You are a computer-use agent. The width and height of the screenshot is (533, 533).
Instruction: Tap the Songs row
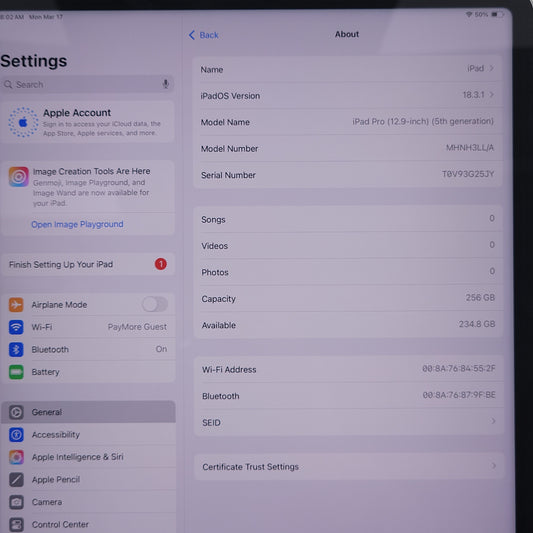[349, 219]
